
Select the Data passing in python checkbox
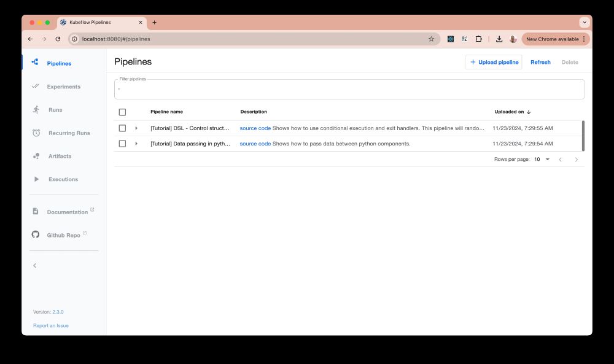pos(123,144)
